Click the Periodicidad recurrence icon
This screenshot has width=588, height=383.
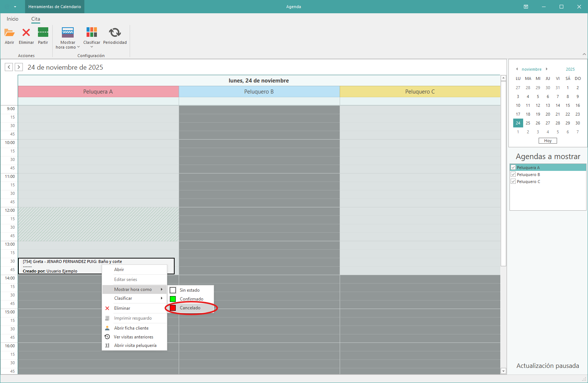(x=115, y=33)
